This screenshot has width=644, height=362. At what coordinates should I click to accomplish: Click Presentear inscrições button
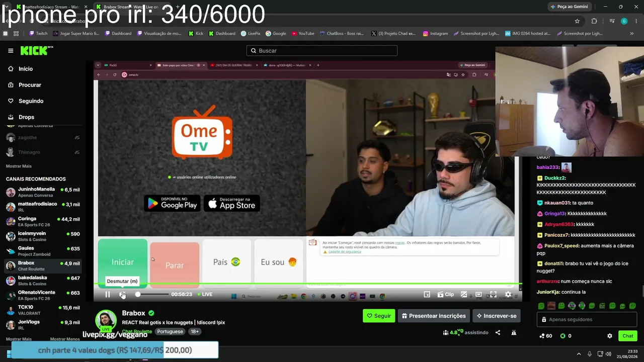point(434,316)
